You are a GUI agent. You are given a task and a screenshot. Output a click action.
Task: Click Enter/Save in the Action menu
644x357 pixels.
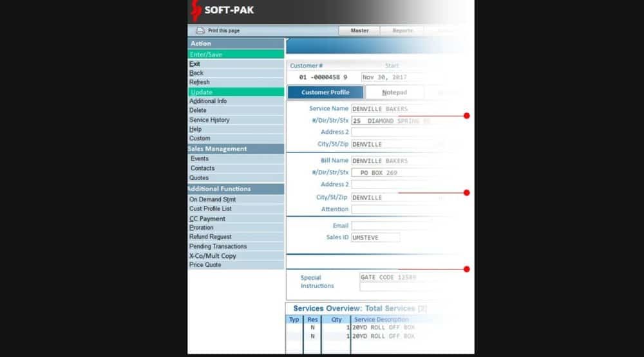pos(206,55)
